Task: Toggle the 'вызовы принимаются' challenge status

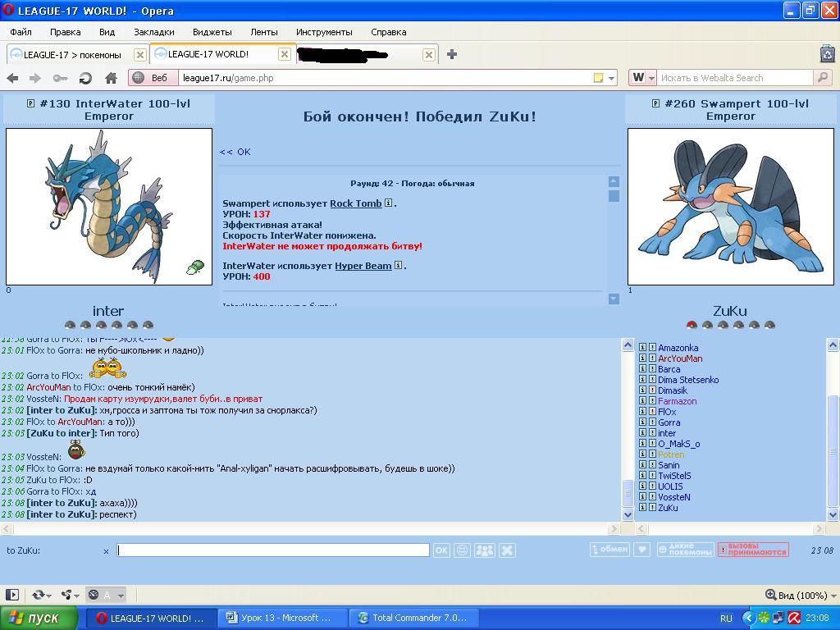Action: [x=753, y=549]
